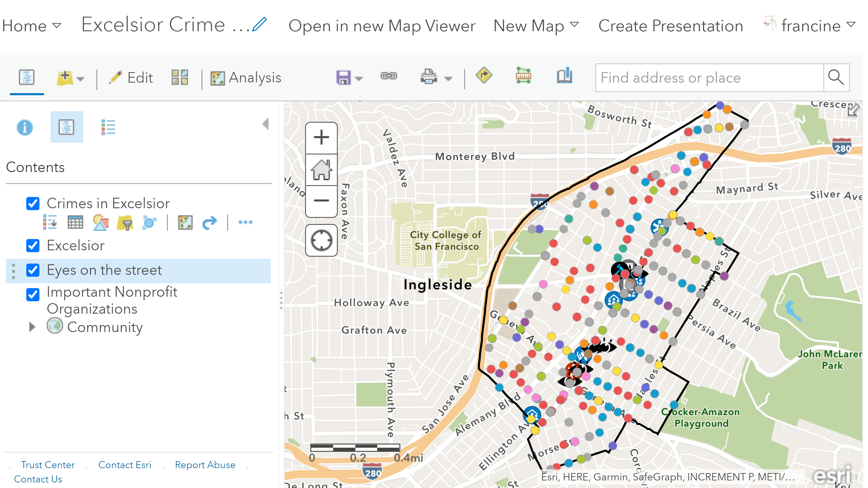The height and width of the screenshot is (488, 868).
Task: Expand the Community basemap group
Action: click(x=32, y=327)
